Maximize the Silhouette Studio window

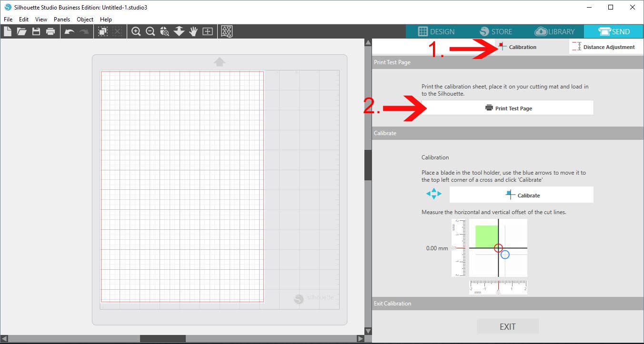(x=611, y=8)
